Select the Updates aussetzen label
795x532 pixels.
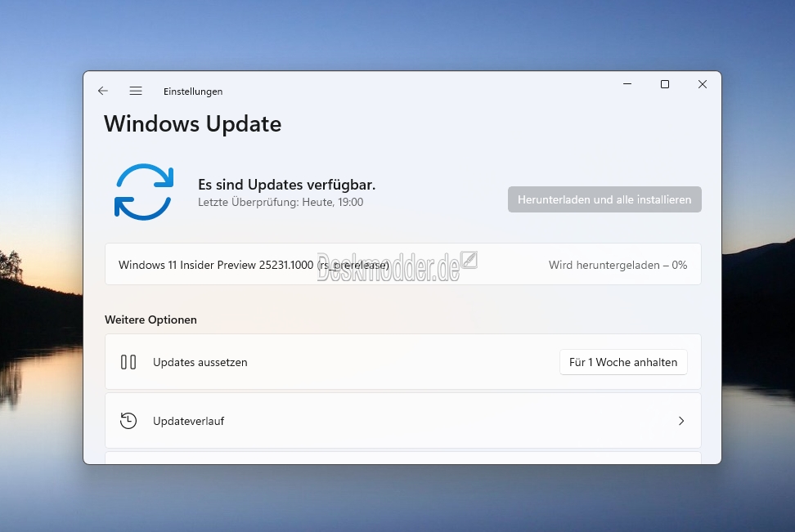coord(200,362)
